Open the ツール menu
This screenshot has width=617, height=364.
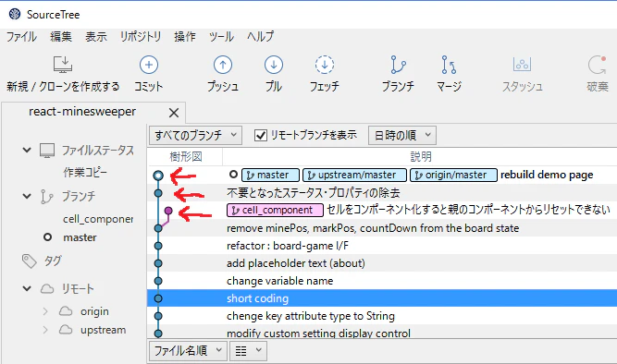221,37
